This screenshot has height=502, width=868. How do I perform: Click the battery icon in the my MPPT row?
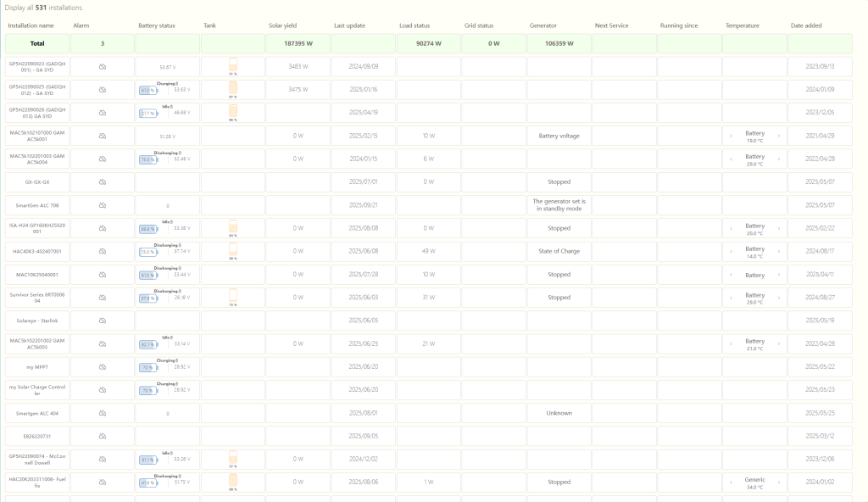[147, 367]
